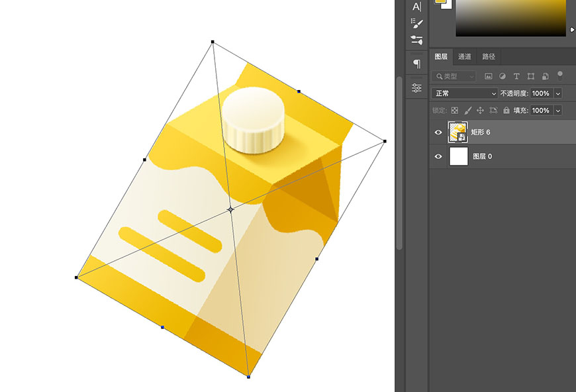Filter layers by pixel layers icon
576x392 pixels.
[488, 76]
